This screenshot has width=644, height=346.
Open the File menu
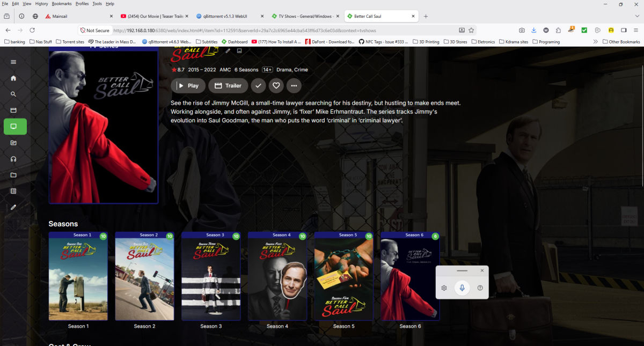(x=5, y=4)
